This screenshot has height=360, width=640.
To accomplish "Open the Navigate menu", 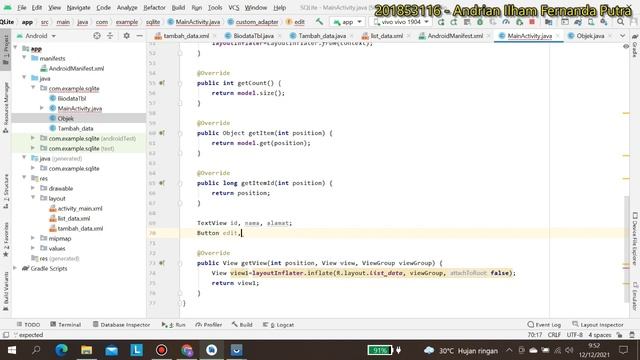I will (x=78, y=8).
